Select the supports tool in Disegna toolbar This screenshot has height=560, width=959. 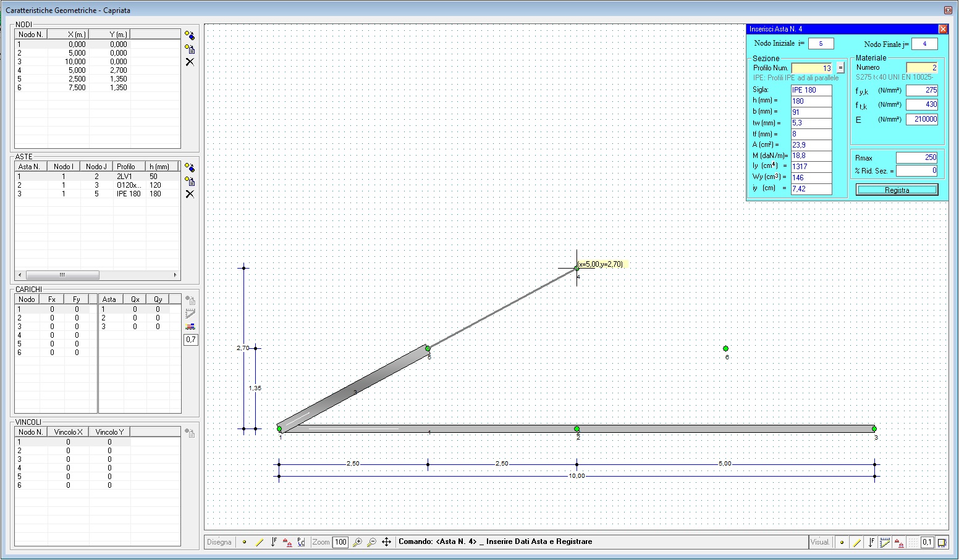(287, 542)
